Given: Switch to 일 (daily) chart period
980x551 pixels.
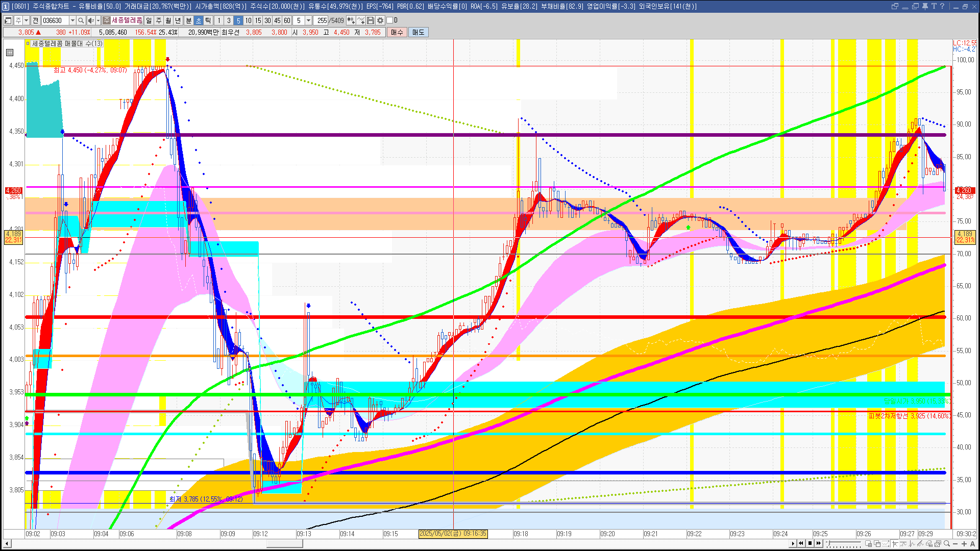Looking at the screenshot, I should (149, 20).
